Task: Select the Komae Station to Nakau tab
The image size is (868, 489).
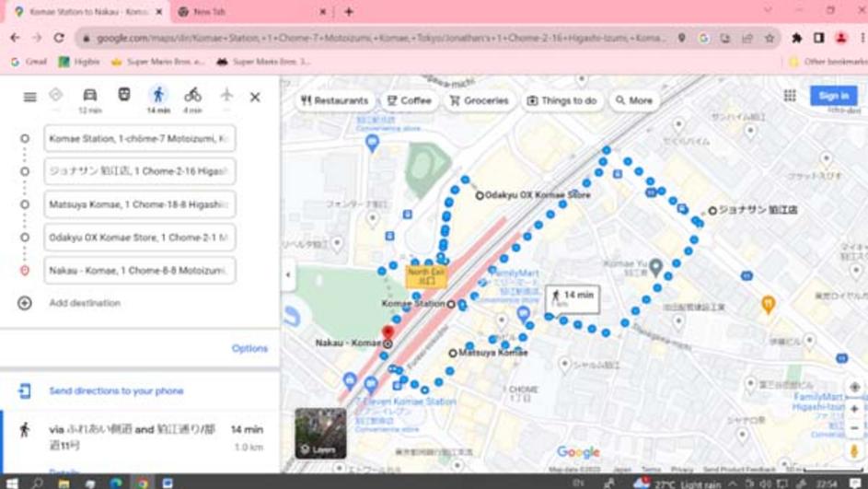Action: 88,12
